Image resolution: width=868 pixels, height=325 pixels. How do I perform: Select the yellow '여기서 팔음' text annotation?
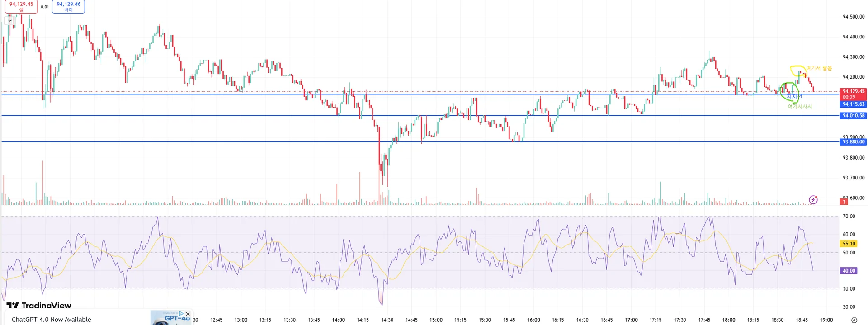[x=819, y=68]
